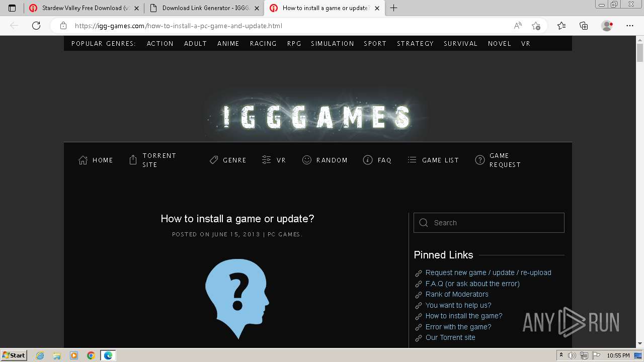The image size is (644, 362).
Task: Click the blue question-mark head image
Action: point(237,299)
